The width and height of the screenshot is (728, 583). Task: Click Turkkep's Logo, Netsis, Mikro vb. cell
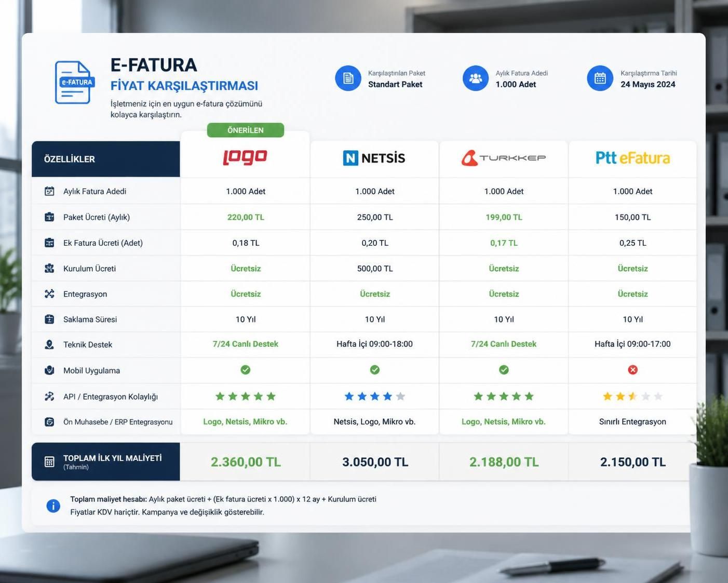(504, 421)
